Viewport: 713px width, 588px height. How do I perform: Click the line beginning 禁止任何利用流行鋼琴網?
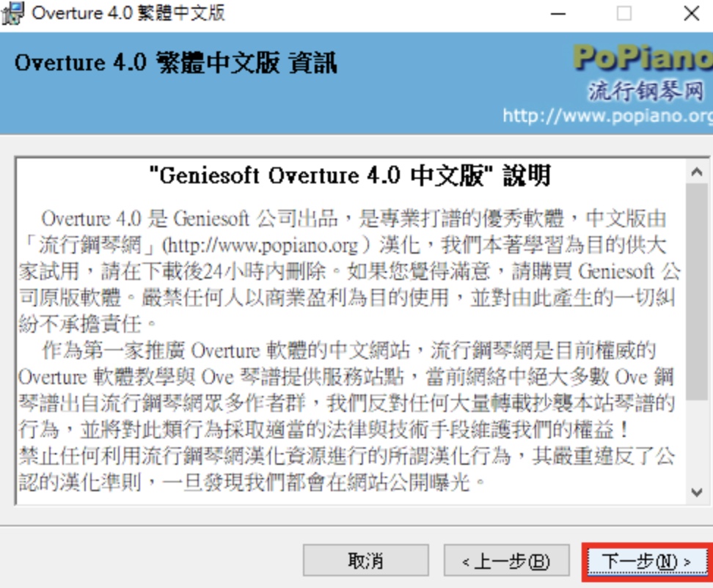point(346,456)
